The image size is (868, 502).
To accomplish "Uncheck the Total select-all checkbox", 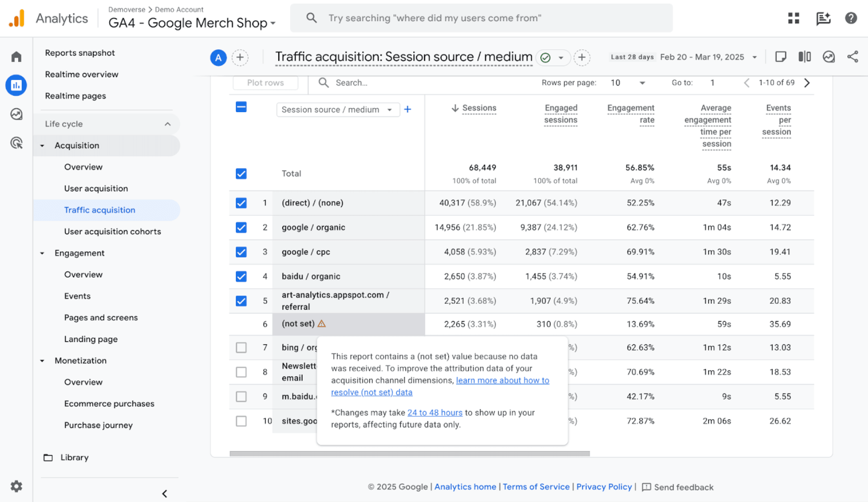I will tap(241, 173).
